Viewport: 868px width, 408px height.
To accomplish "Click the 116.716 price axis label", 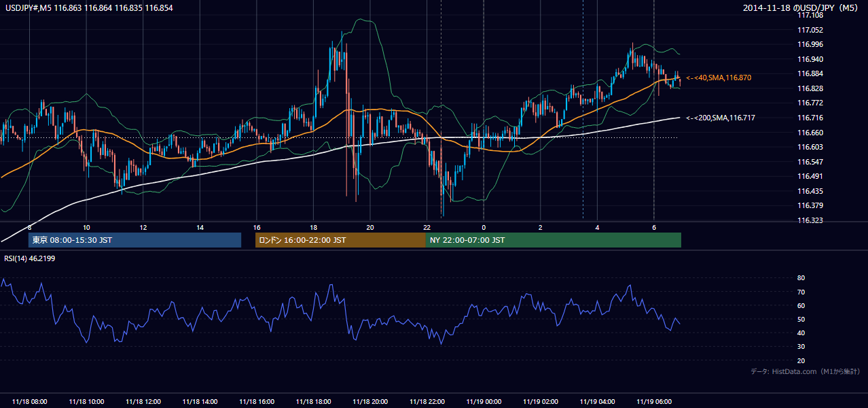I will pos(810,118).
